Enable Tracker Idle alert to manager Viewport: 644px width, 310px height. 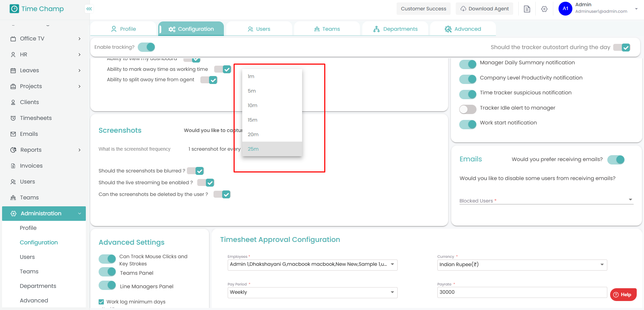point(468,110)
